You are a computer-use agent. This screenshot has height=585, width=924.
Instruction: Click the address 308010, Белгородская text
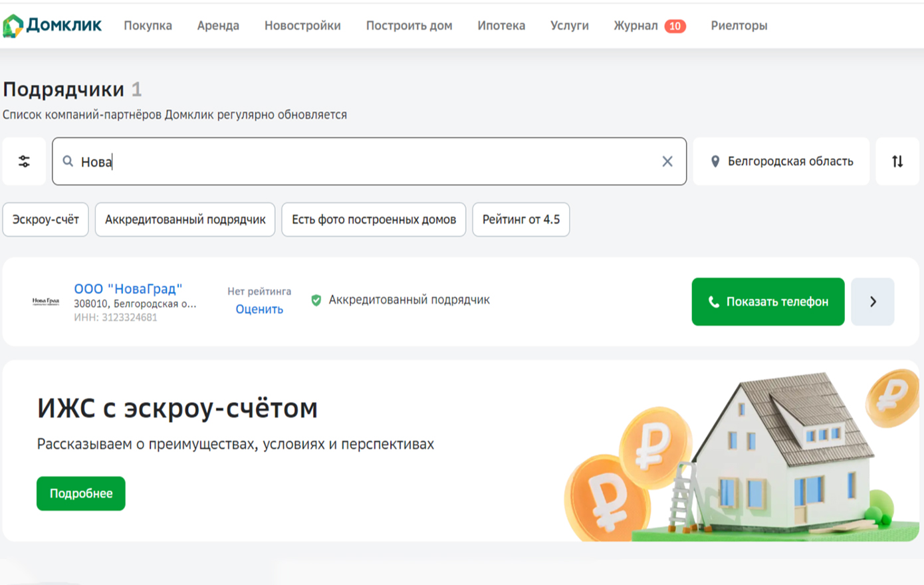click(x=135, y=304)
